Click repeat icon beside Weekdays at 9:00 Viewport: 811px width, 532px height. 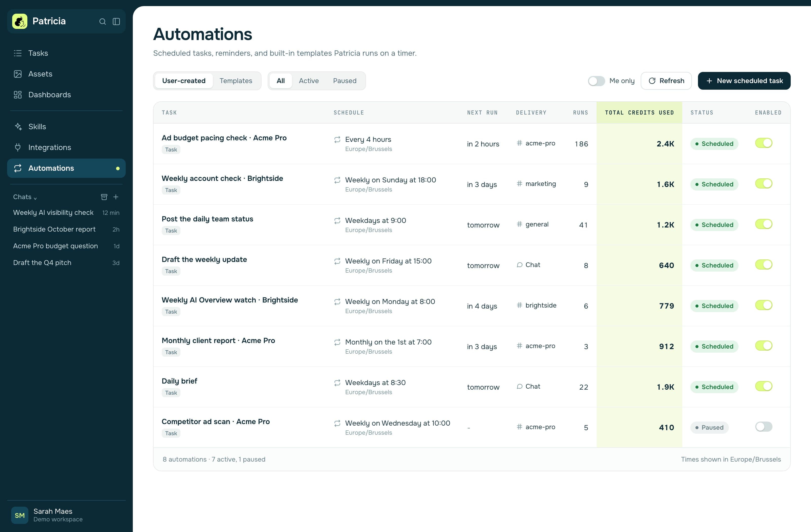tap(337, 221)
